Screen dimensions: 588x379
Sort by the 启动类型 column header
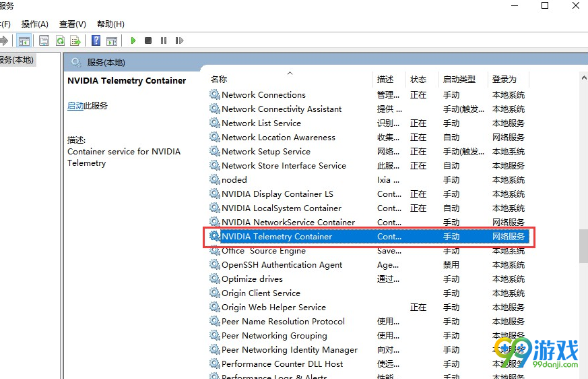[463, 80]
